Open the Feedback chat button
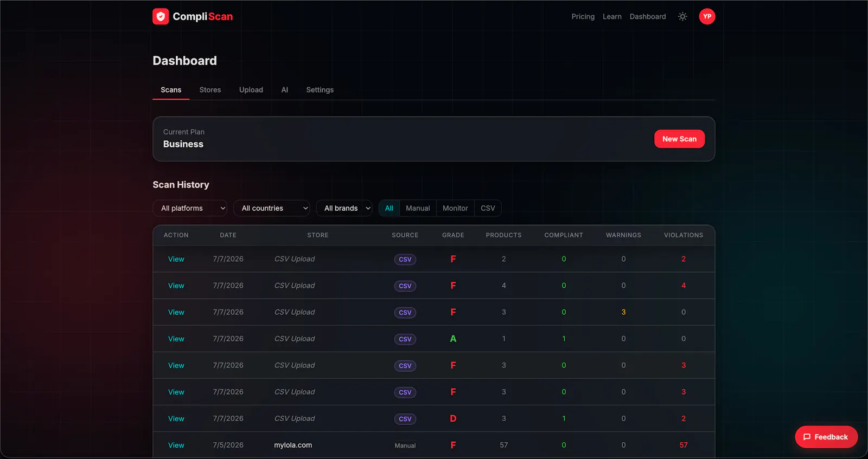 click(x=826, y=437)
